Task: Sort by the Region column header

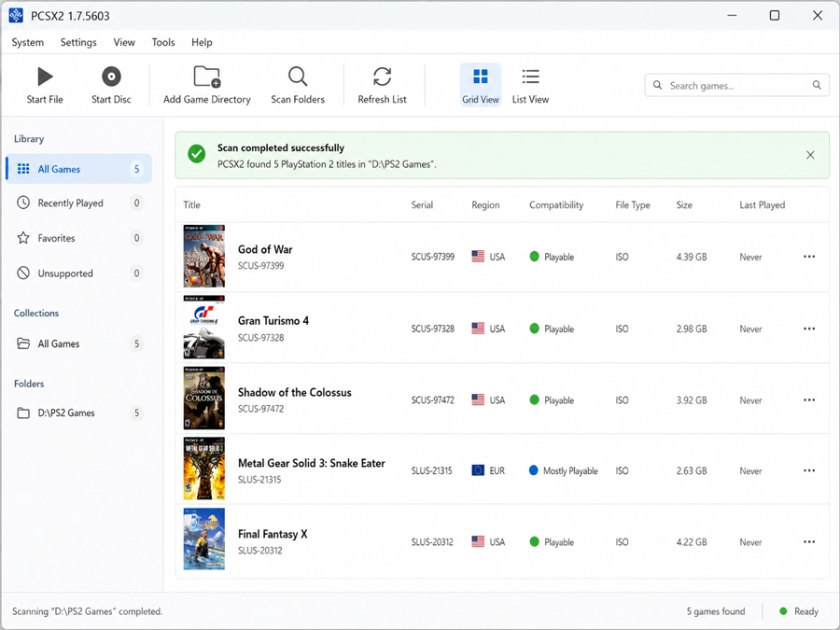Action: (x=485, y=204)
